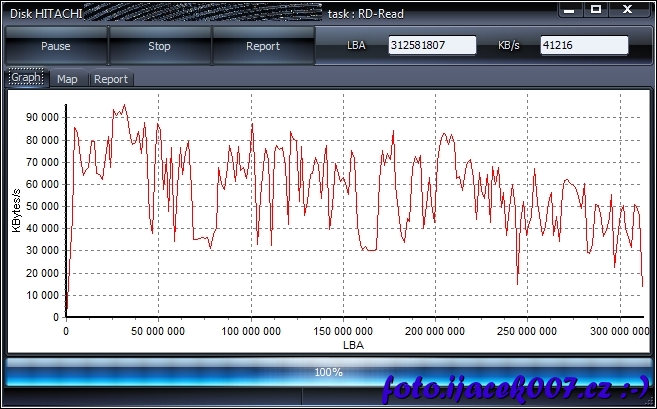The width and height of the screenshot is (657, 409).
Task: Maximize the disk test window
Action: tap(596, 9)
